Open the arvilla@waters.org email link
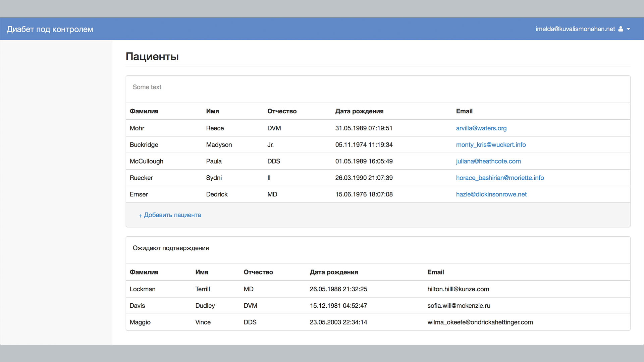 481,128
